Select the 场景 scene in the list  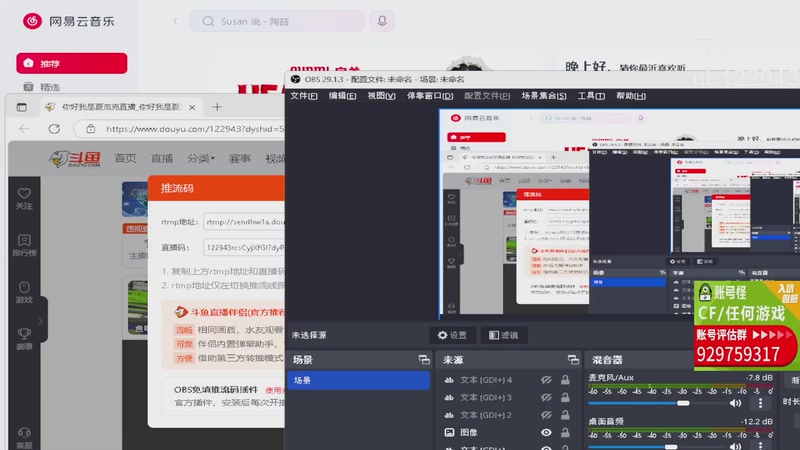(x=358, y=381)
